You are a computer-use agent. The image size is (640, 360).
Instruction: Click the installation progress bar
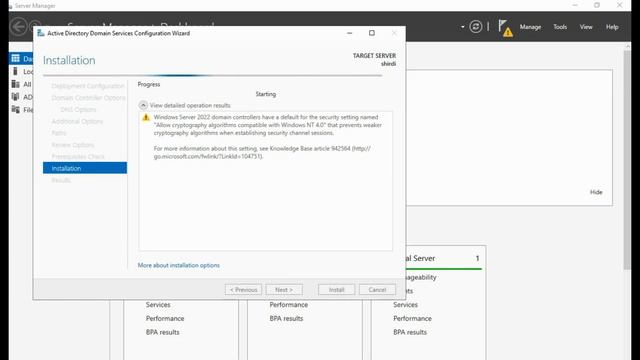click(213, 76)
